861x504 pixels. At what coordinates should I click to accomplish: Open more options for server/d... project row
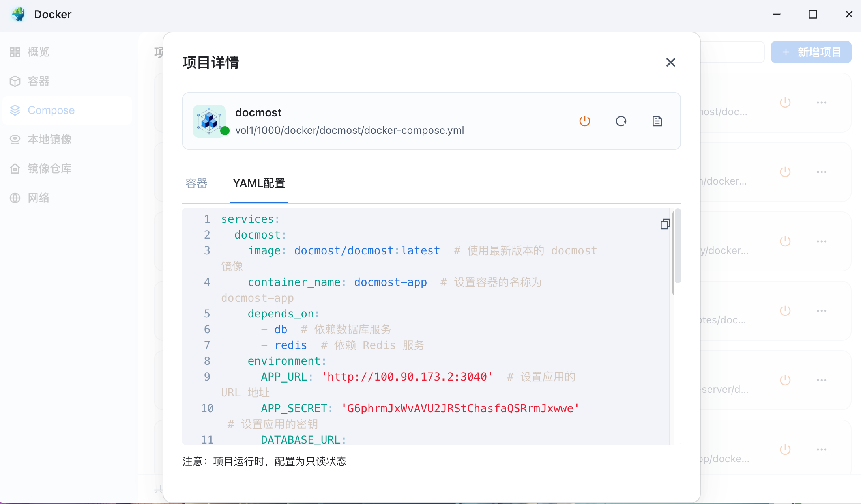pyautogui.click(x=822, y=380)
